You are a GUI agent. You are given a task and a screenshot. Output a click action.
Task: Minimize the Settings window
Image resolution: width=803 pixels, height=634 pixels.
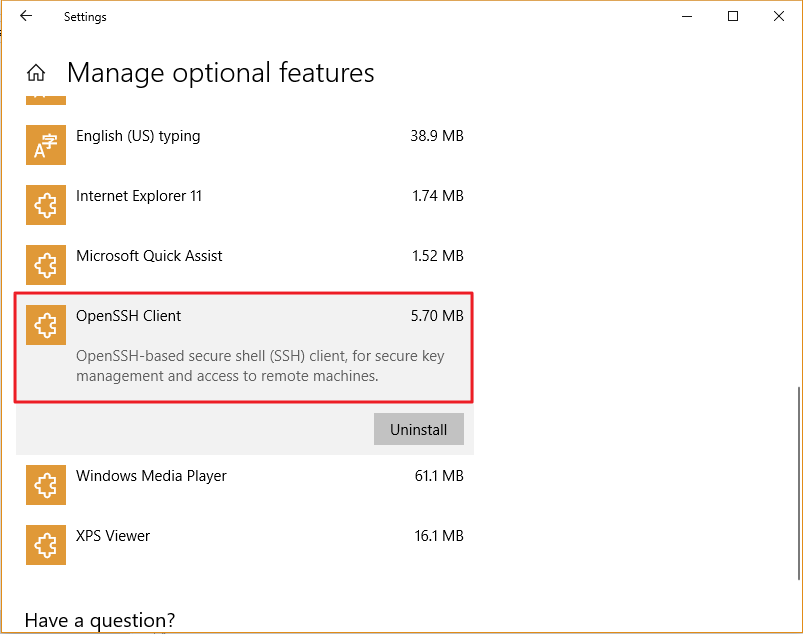pos(687,16)
